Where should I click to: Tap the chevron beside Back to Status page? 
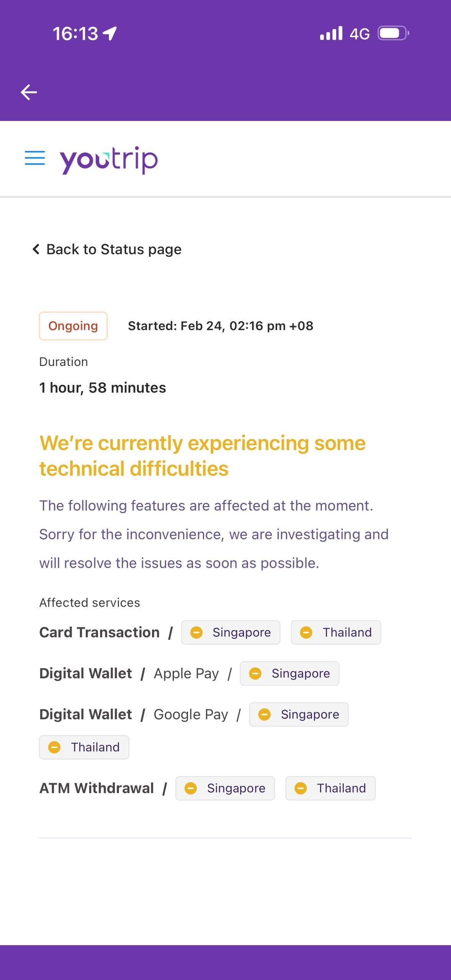36,249
